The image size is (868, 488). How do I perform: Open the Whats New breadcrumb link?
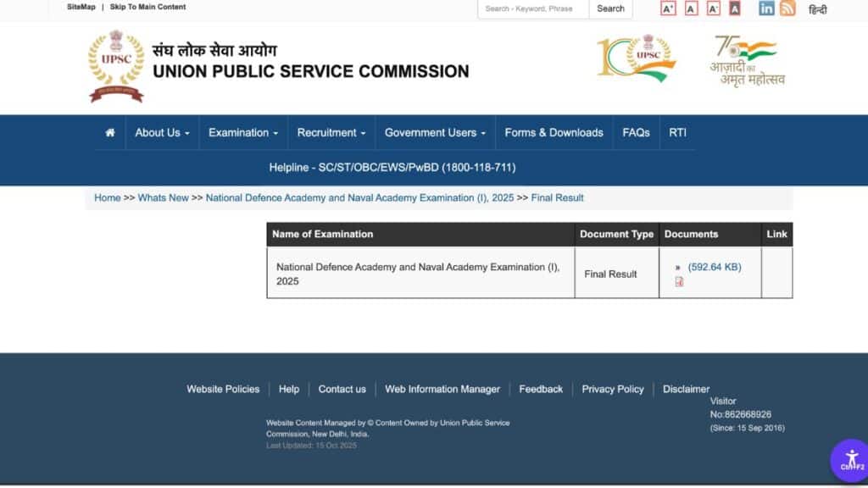pyautogui.click(x=163, y=198)
